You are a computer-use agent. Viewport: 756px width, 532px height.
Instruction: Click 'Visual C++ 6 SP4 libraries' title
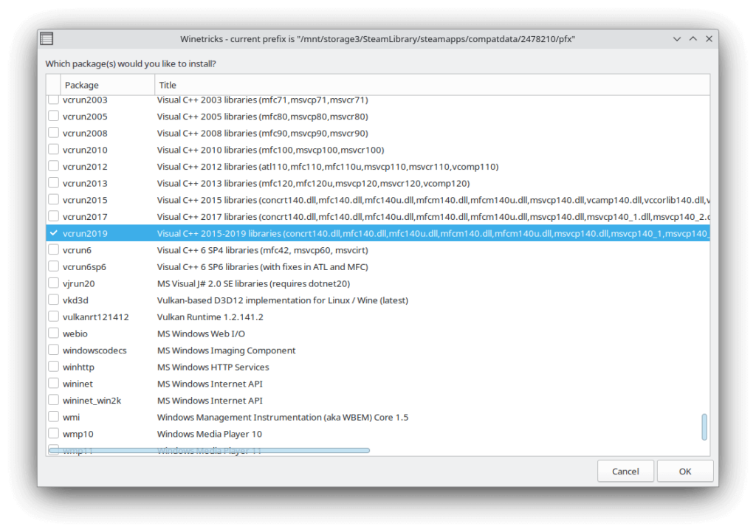(262, 250)
